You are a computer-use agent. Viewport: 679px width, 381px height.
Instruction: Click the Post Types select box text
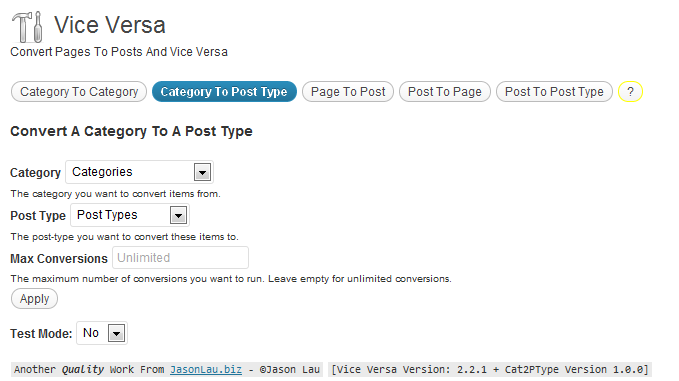[107, 215]
